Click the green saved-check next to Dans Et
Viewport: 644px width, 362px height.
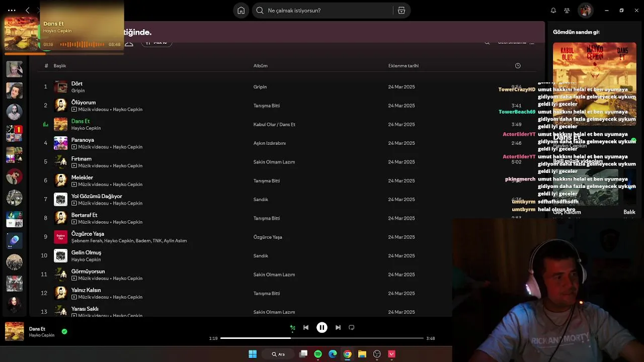pyautogui.click(x=64, y=331)
